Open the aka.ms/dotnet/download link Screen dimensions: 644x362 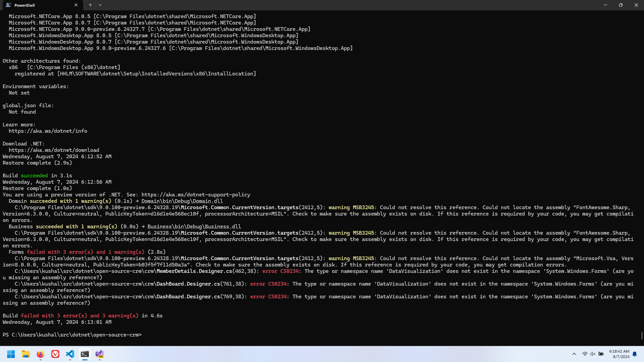(x=54, y=150)
